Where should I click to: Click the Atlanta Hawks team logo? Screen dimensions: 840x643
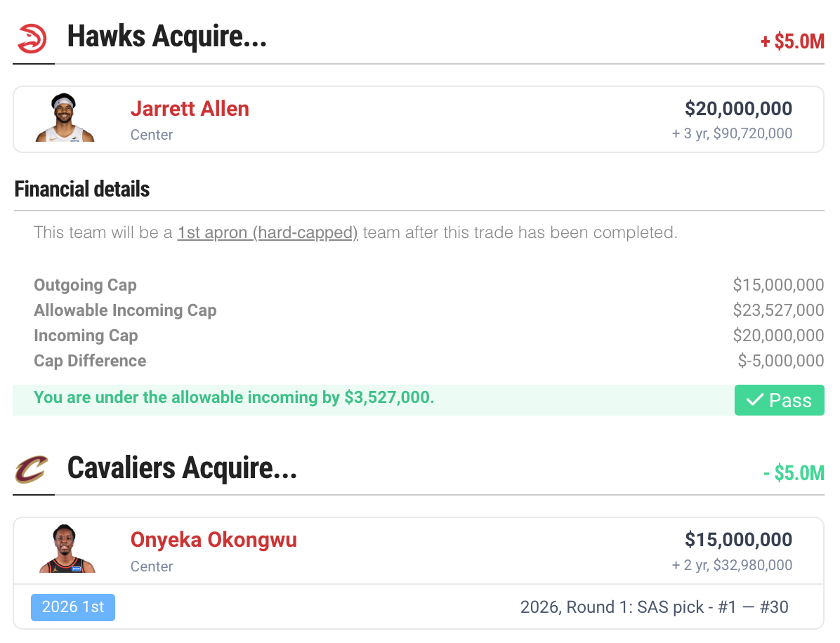[x=32, y=39]
